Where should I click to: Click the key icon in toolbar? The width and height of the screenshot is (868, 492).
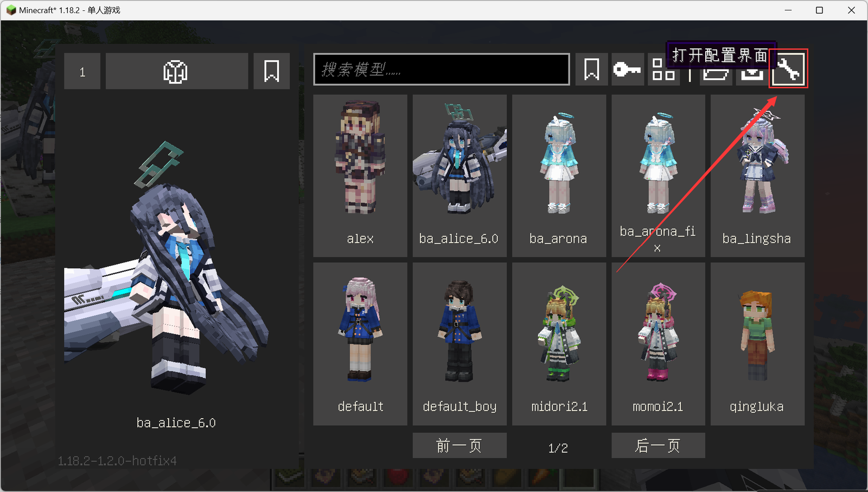tap(627, 70)
